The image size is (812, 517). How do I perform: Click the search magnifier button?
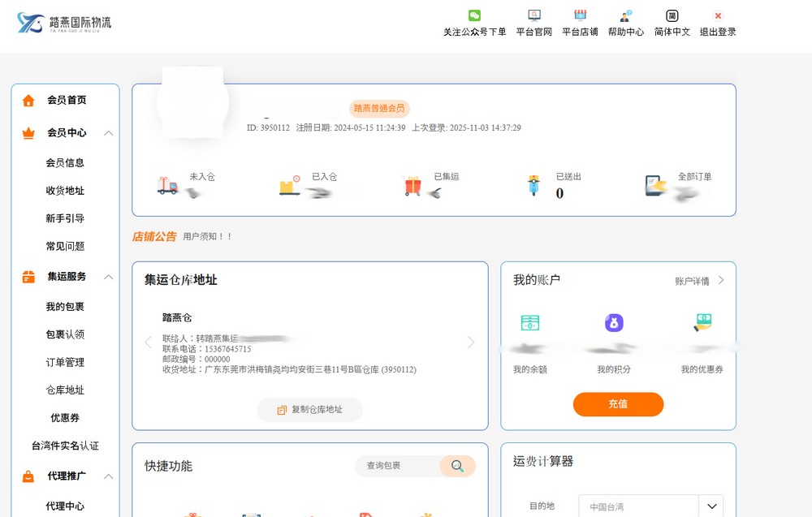point(457,466)
